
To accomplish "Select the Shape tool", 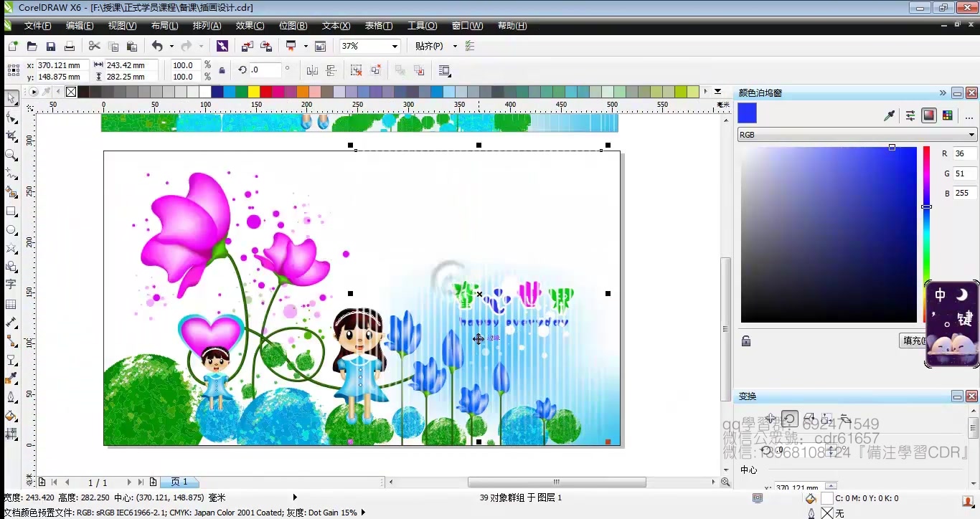I will [11, 117].
